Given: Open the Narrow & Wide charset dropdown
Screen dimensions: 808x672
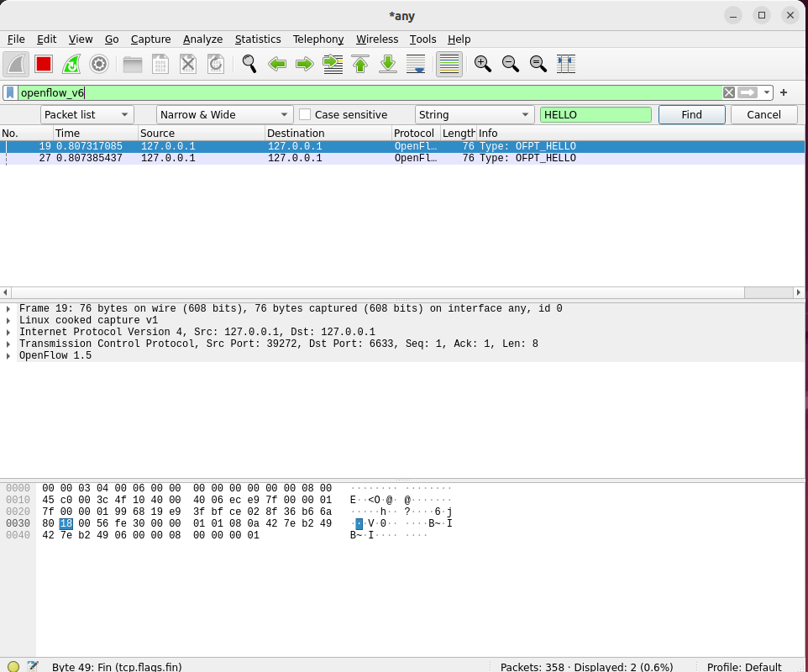Looking at the screenshot, I should [224, 114].
